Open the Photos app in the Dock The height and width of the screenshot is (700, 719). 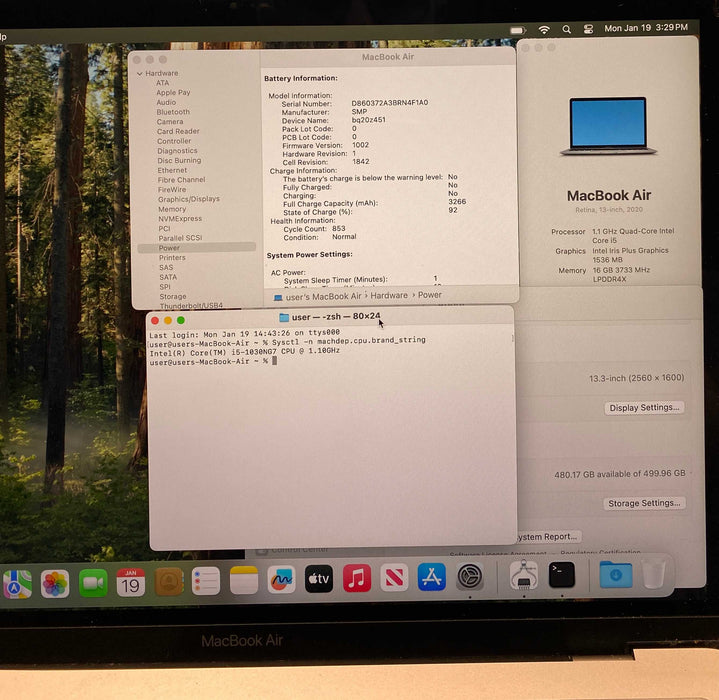click(55, 584)
